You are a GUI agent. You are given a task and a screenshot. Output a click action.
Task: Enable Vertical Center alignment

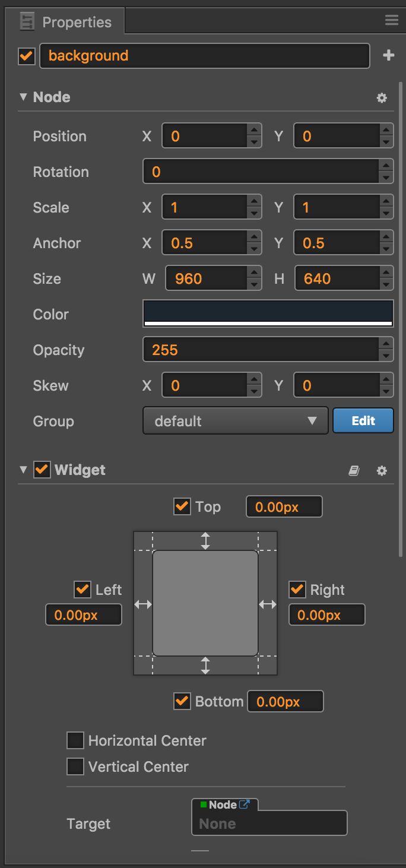pyautogui.click(x=75, y=766)
